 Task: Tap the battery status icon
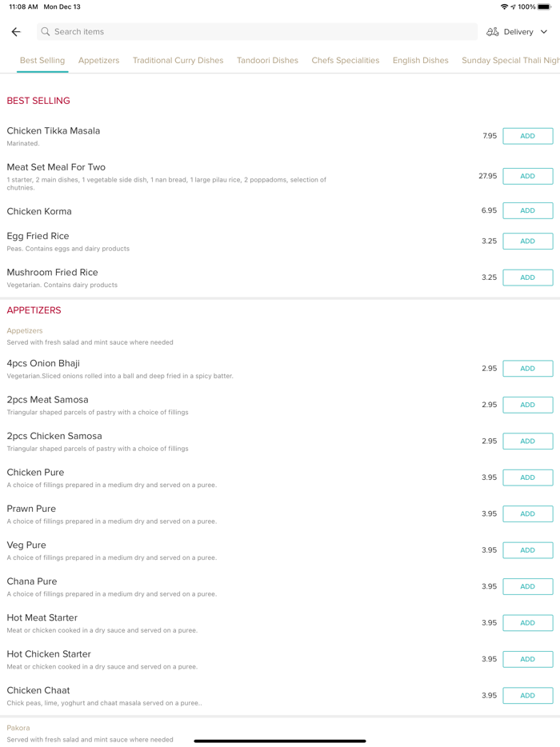(544, 7)
